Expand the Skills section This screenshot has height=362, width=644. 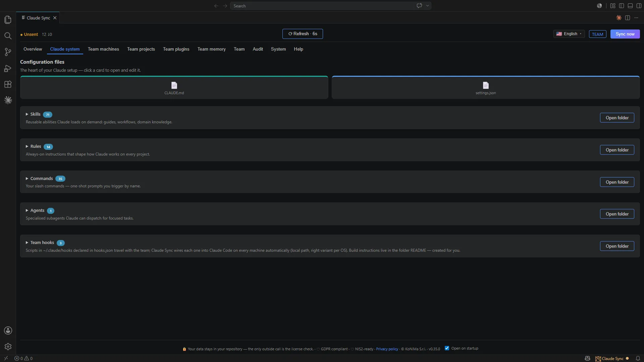tap(27, 114)
